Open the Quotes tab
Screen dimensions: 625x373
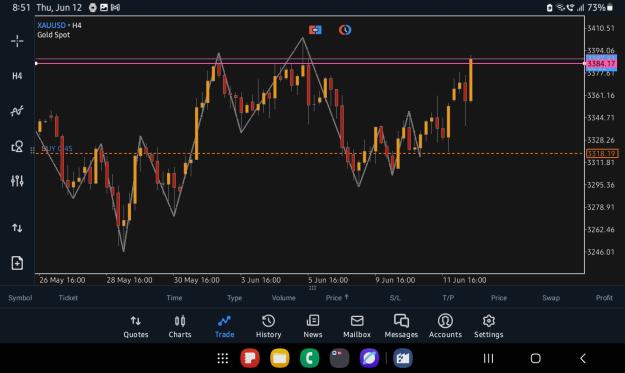[x=136, y=327]
